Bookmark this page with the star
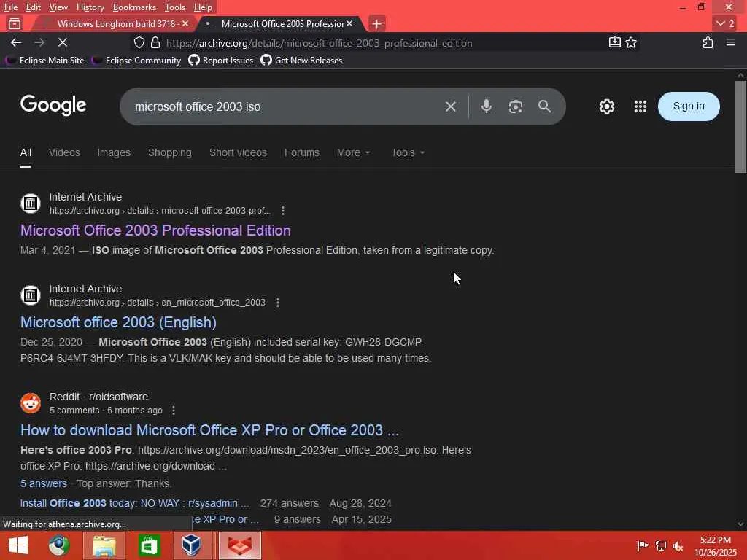Image resolution: width=747 pixels, height=560 pixels. click(x=631, y=42)
